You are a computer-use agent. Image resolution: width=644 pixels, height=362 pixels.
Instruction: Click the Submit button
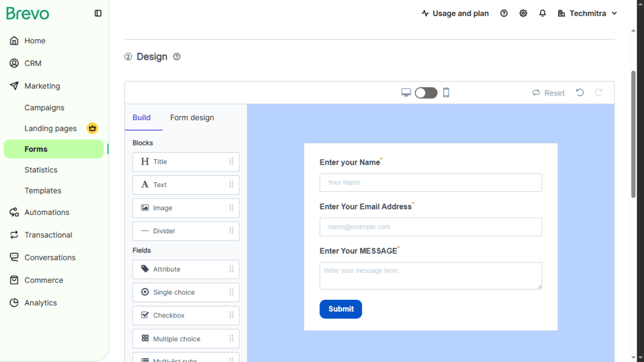click(x=341, y=309)
